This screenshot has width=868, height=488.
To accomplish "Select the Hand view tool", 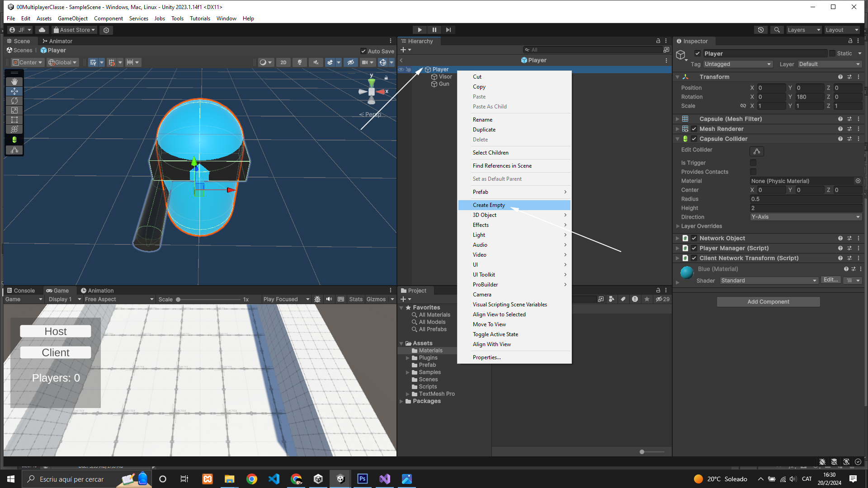I will [14, 81].
